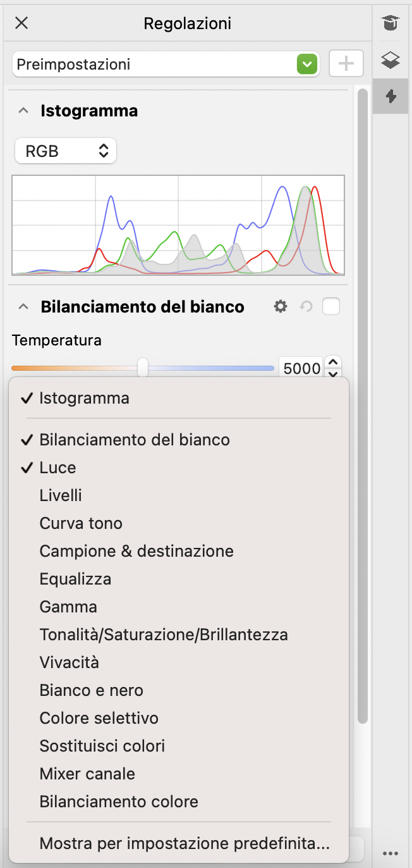Enable the Bilanciamento del bianco checkbox

point(331,307)
